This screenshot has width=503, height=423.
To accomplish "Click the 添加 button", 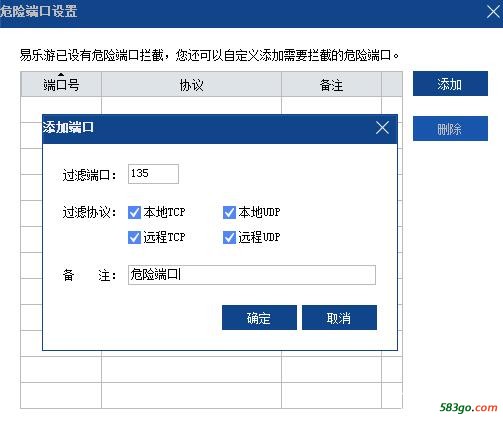I will [x=450, y=84].
